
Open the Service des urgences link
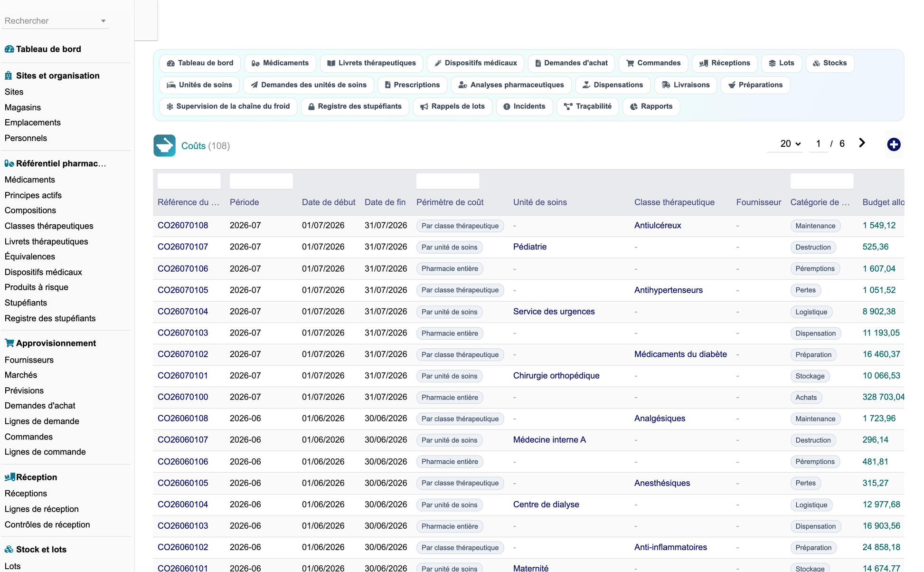554,312
